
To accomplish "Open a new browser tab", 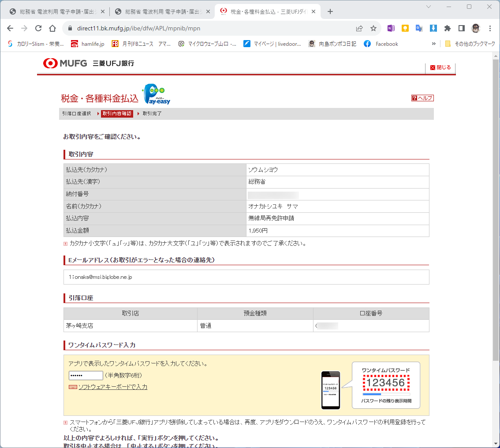I will coord(330,11).
